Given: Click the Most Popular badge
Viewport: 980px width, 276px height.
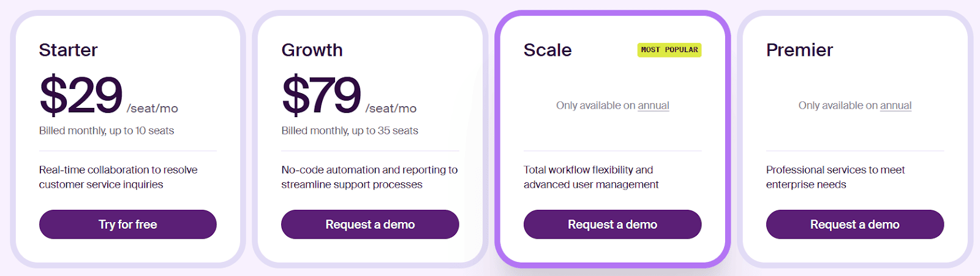Looking at the screenshot, I should pos(669,50).
